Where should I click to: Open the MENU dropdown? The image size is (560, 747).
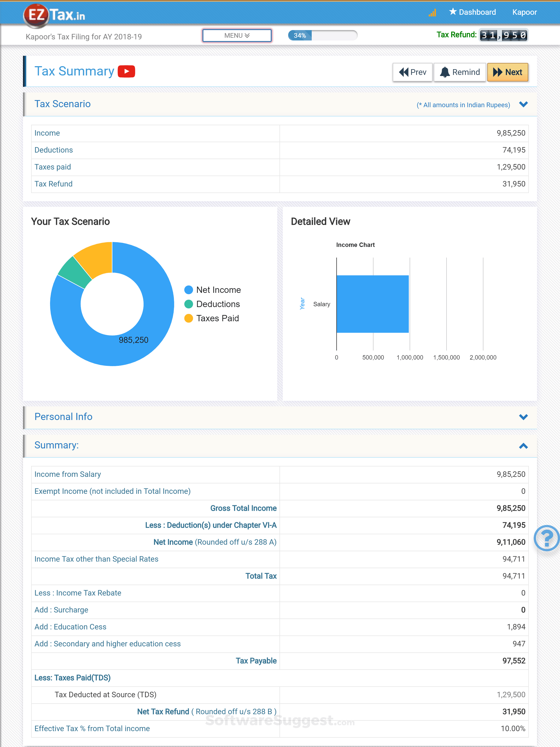click(237, 35)
